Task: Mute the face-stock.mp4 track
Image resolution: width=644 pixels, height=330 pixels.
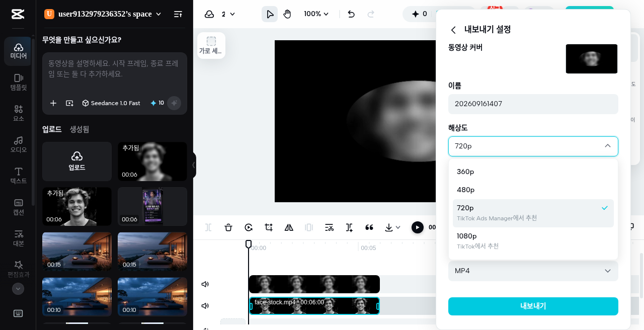Action: (x=205, y=306)
